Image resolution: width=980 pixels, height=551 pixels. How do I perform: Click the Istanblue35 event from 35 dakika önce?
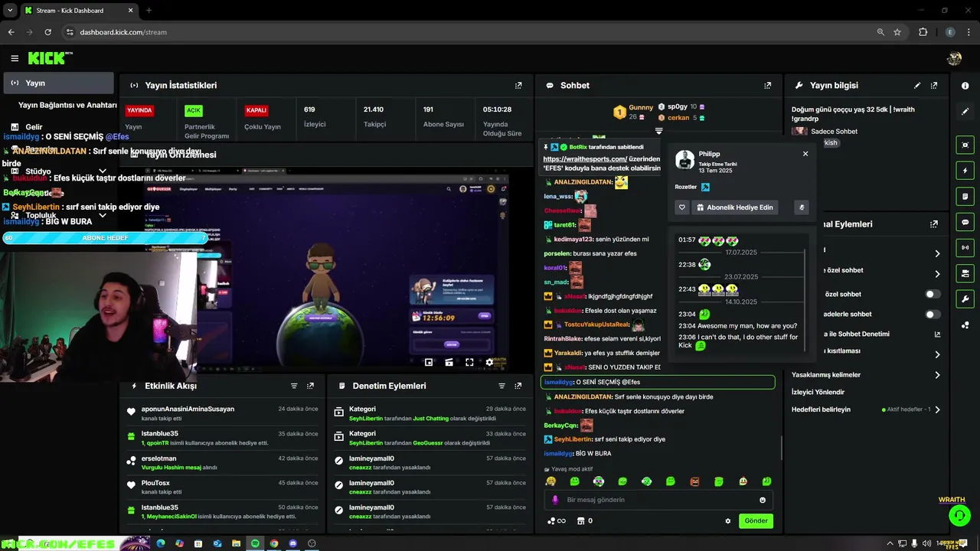click(222, 438)
